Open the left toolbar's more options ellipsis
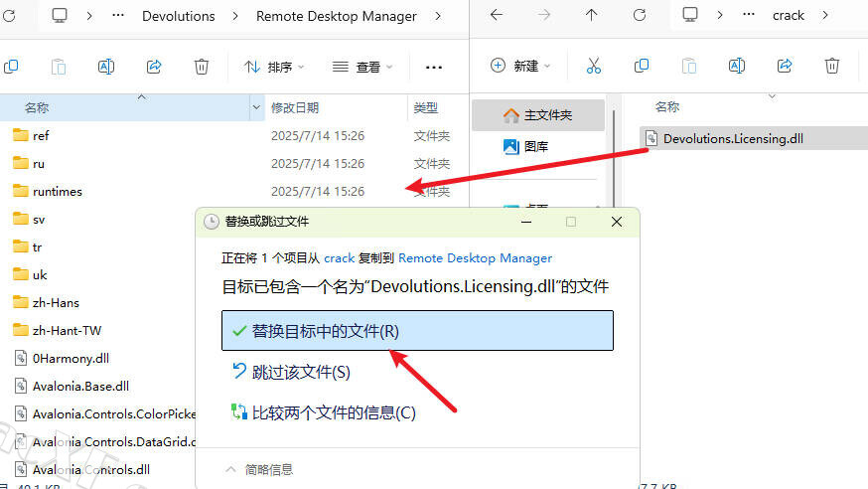The height and width of the screenshot is (489, 868). 433,67
